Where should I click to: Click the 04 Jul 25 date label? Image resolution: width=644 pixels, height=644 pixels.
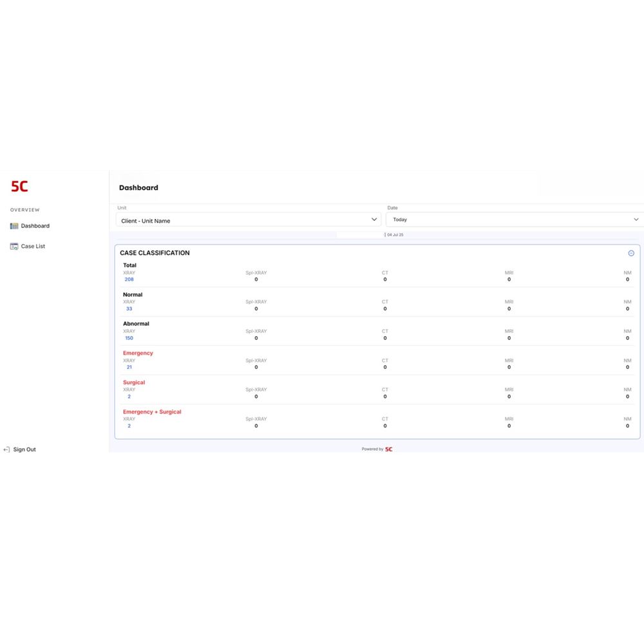[x=395, y=235]
